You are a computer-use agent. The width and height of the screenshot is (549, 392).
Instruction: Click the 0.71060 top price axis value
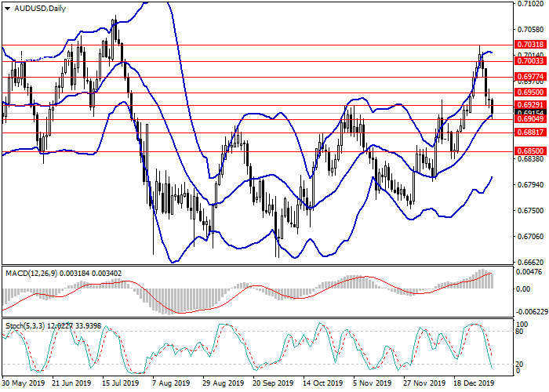[x=530, y=5]
